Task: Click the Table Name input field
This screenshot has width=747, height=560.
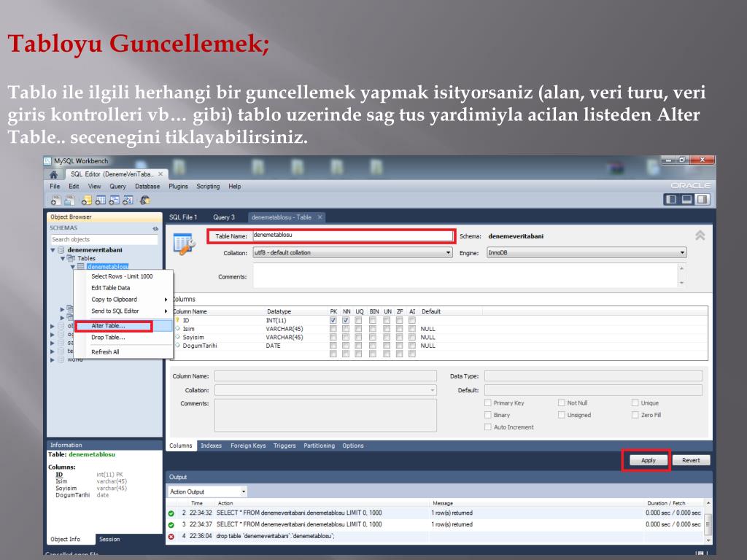Action: (352, 236)
